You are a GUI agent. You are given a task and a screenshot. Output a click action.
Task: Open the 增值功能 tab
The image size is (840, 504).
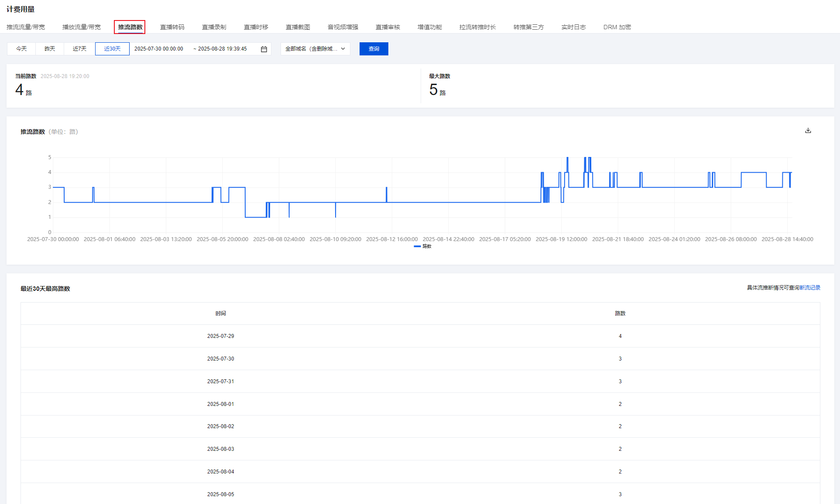pos(430,27)
